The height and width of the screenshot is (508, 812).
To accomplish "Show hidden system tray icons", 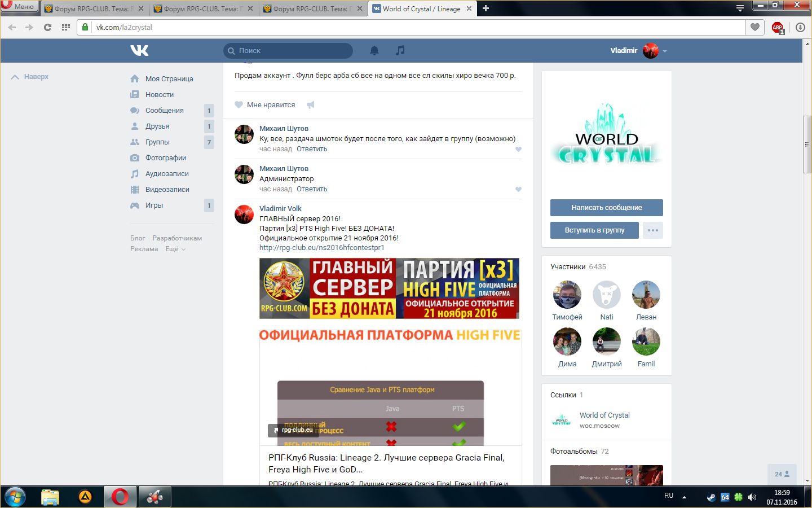I will point(684,497).
